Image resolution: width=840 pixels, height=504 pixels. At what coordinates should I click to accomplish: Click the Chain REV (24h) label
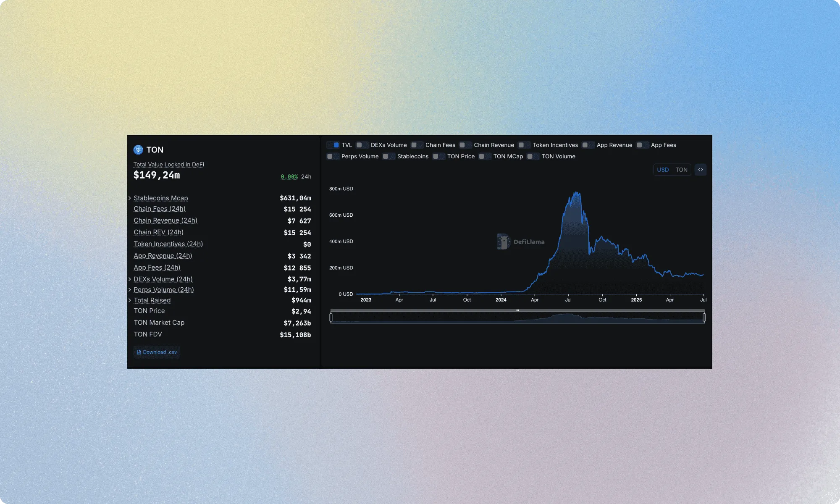(158, 232)
